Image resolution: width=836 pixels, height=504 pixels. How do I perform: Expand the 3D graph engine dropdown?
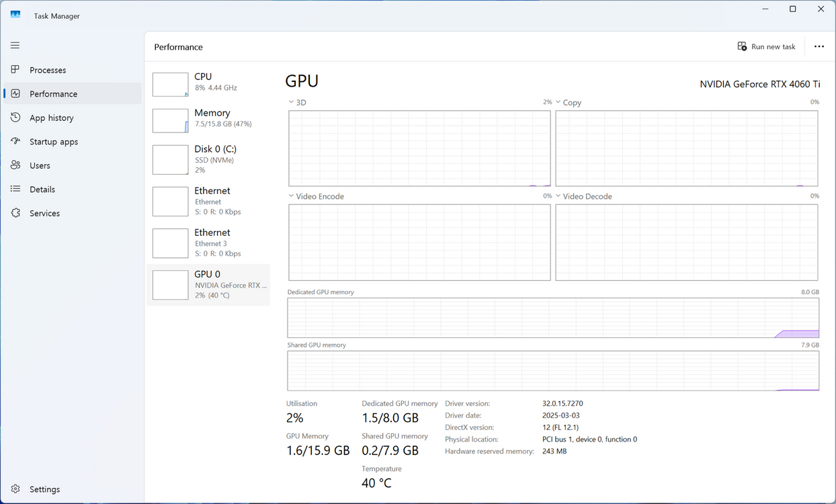click(292, 102)
